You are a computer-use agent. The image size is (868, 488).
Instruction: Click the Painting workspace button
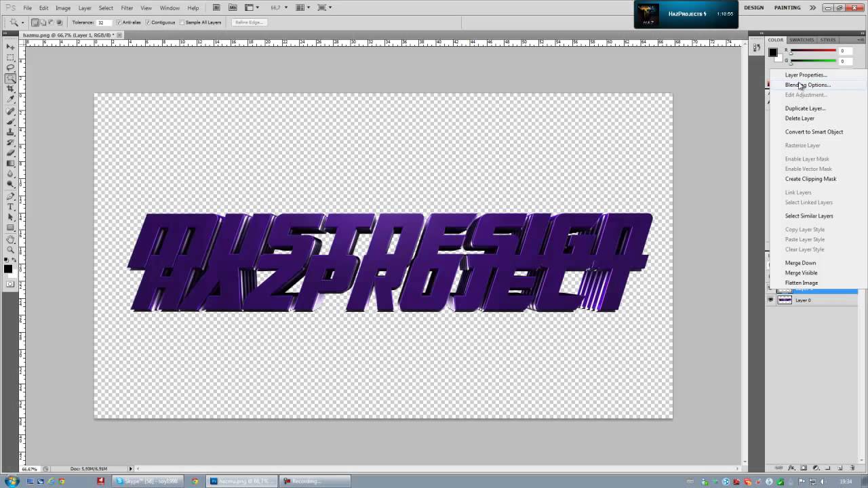(x=787, y=7)
